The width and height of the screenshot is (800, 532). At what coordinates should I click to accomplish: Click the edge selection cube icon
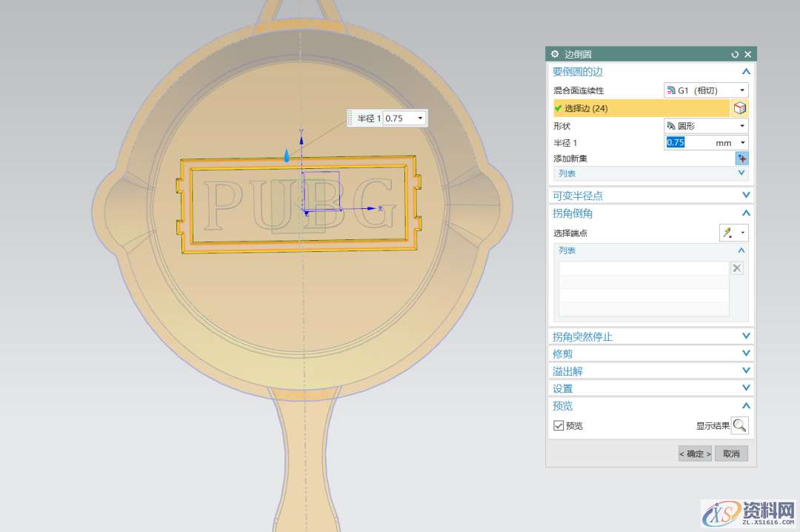click(739, 108)
